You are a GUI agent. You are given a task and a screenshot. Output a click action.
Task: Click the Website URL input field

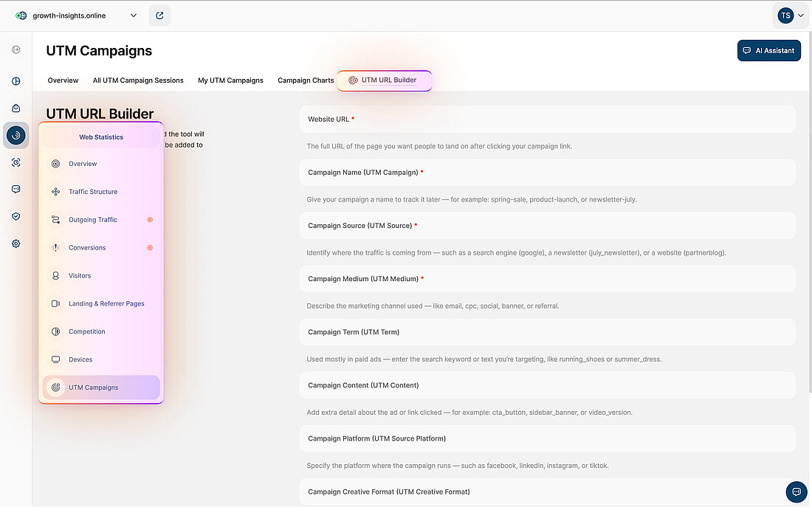point(547,119)
